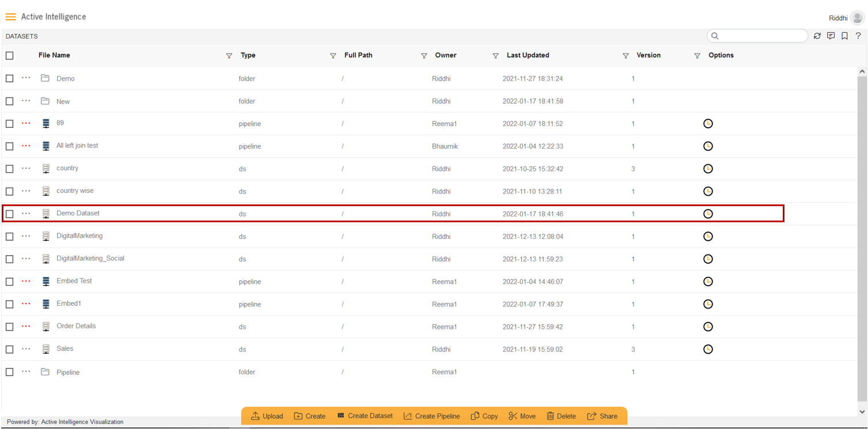Click the vertical scrollbar up arrow
This screenshot has width=868, height=429.
862,71
